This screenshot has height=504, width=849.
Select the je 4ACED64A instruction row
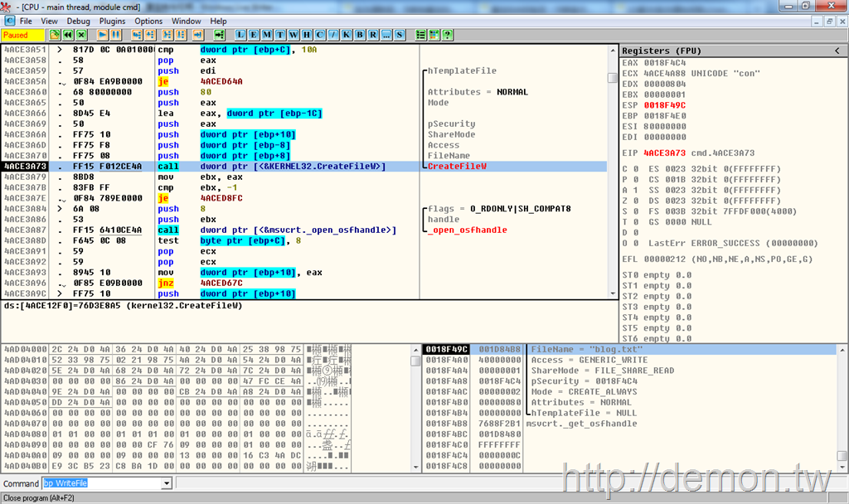tap(304, 81)
